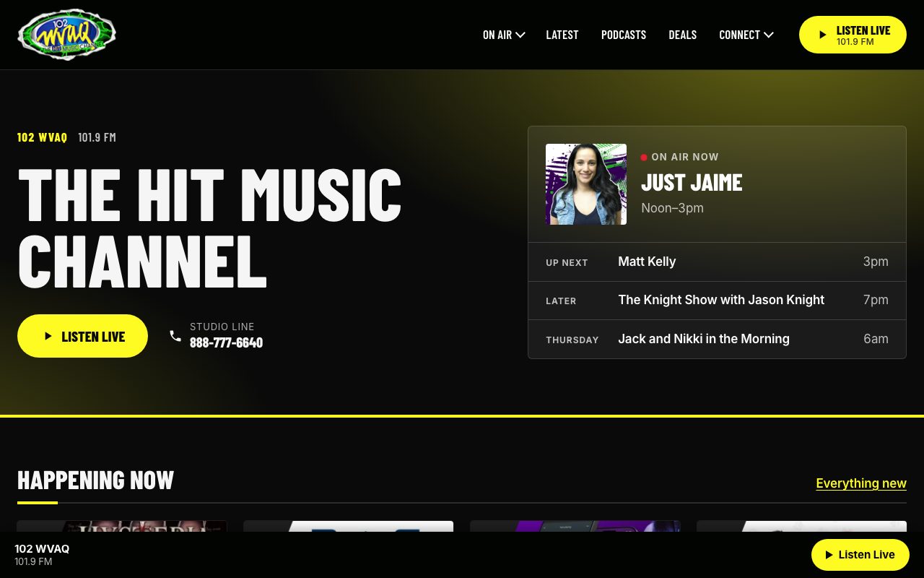Open the Everything new link
The image size is (924, 578).
[x=861, y=483]
